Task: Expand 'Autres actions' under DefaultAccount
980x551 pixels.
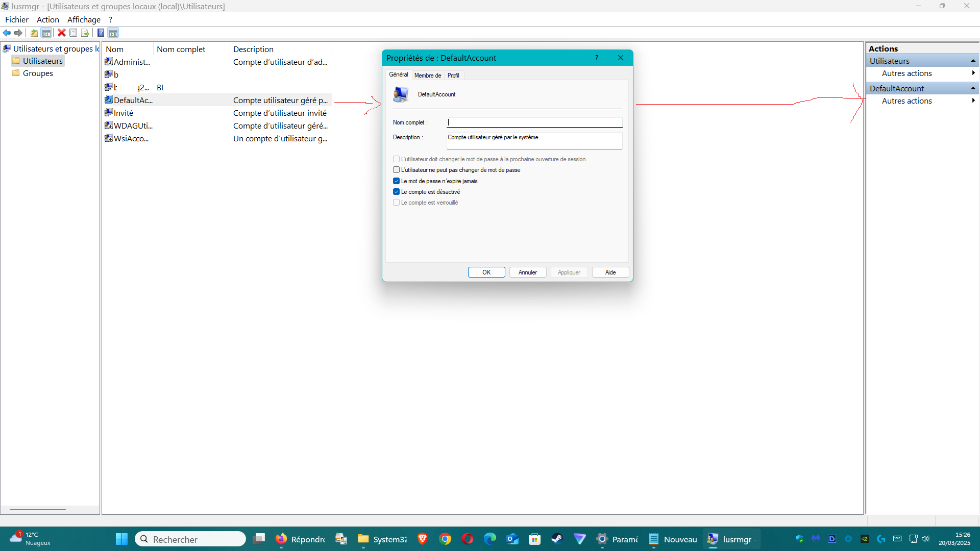Action: point(907,101)
